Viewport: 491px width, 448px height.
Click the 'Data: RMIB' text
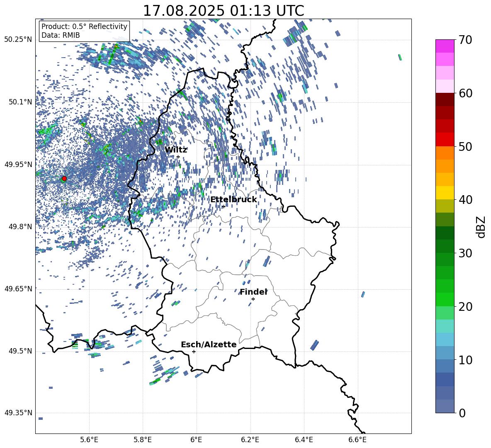61,35
